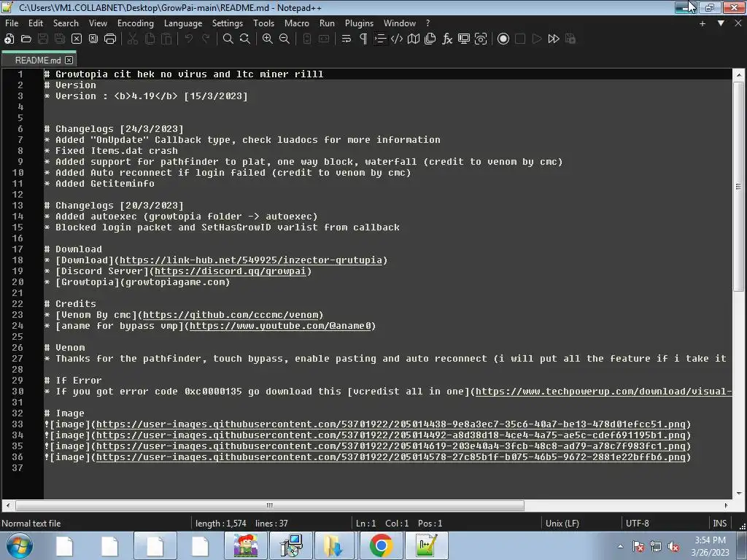Click the youtube.com/@aname0 link

[280, 326]
